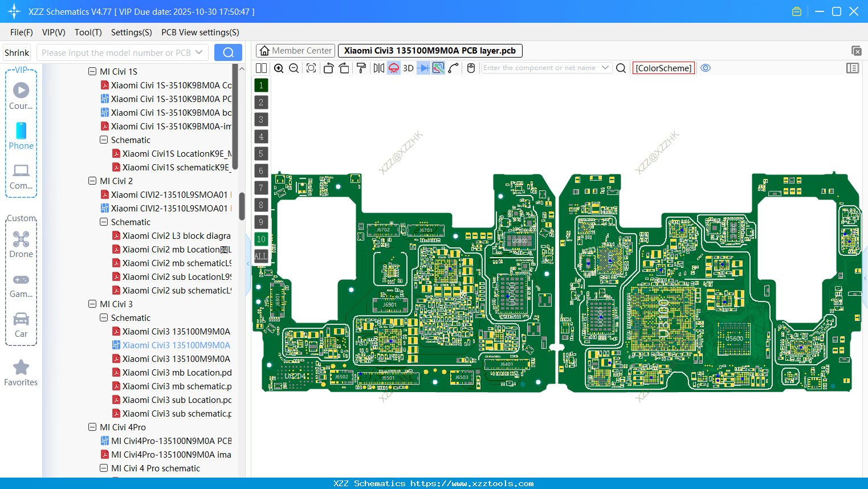Toggle the eye visibility icon beside ColorScheme
This screenshot has height=489, width=868.
706,68
